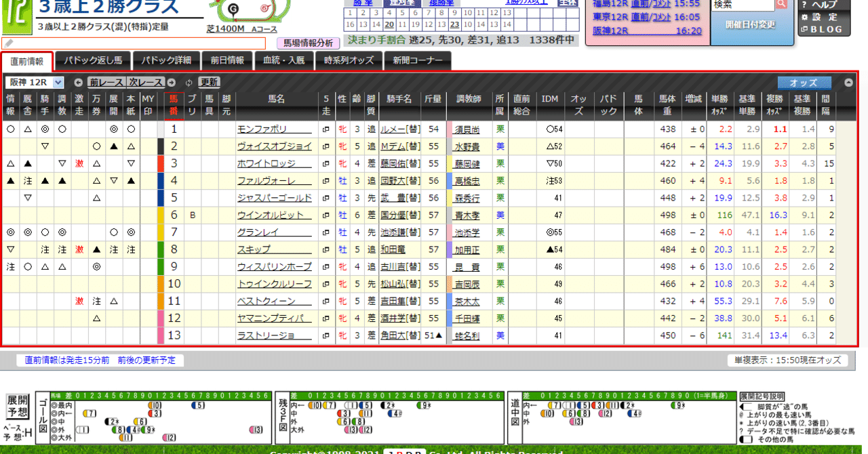Image resolution: width=868 pixels, height=454 pixels.
Task: Click the blue オッズ button
Action: (x=804, y=83)
